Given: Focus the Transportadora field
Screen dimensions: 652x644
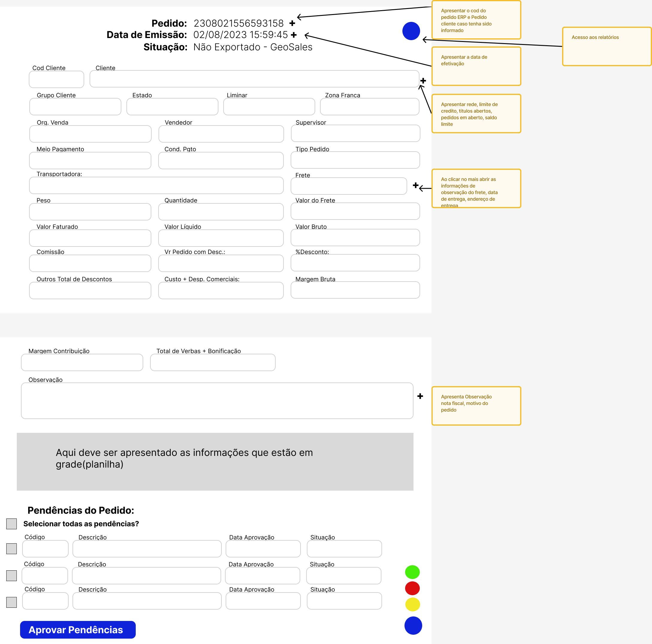Looking at the screenshot, I should (156, 185).
